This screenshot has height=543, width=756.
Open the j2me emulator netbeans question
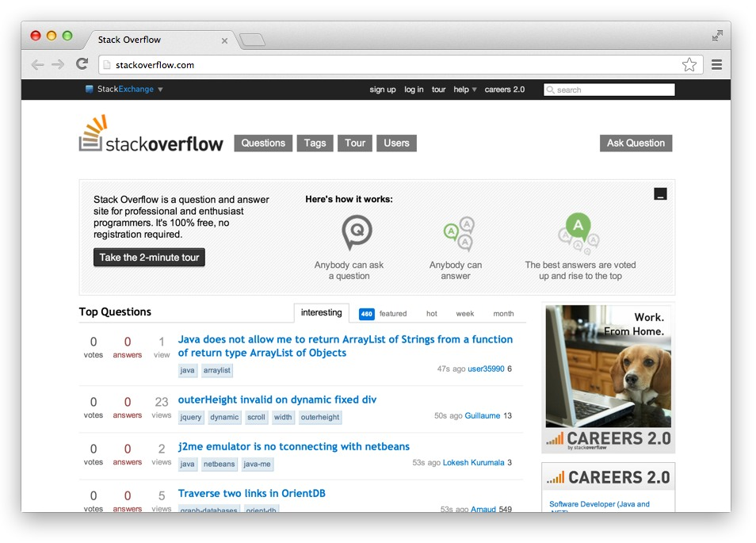point(294,446)
